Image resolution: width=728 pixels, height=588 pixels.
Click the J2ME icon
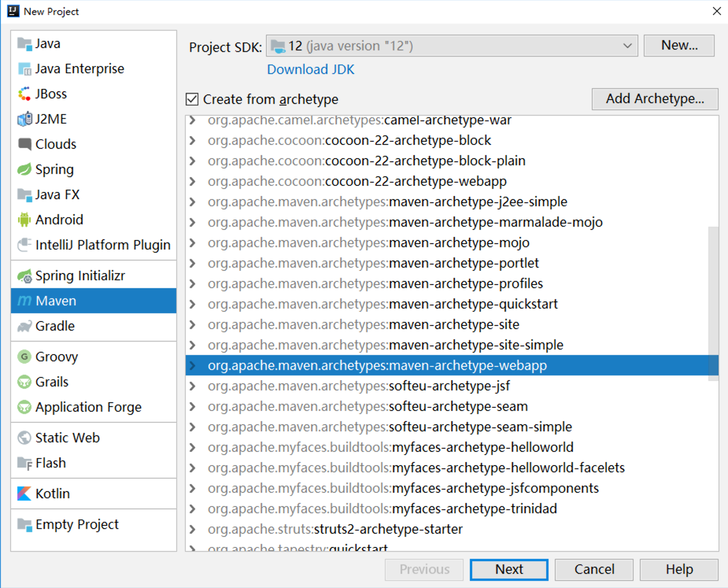24,119
